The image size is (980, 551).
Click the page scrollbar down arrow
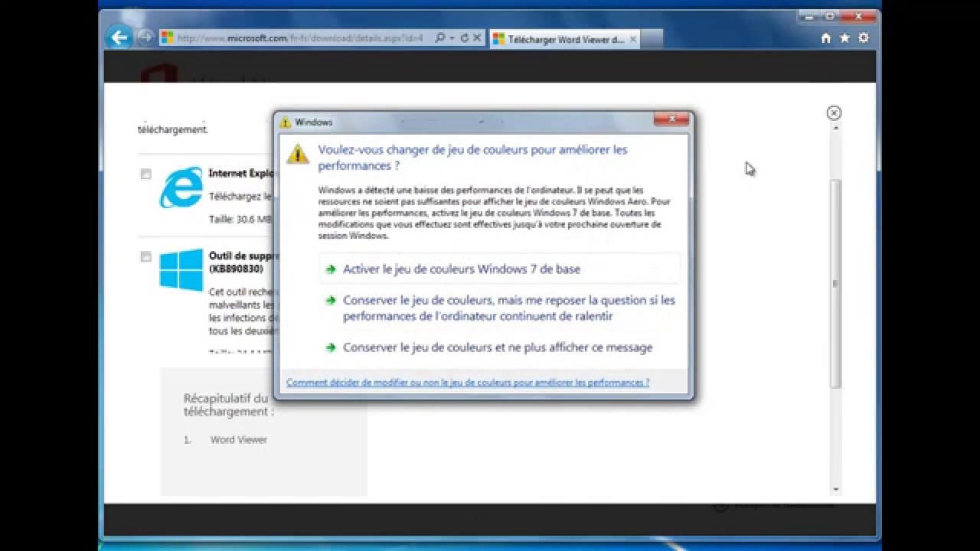tap(835, 489)
